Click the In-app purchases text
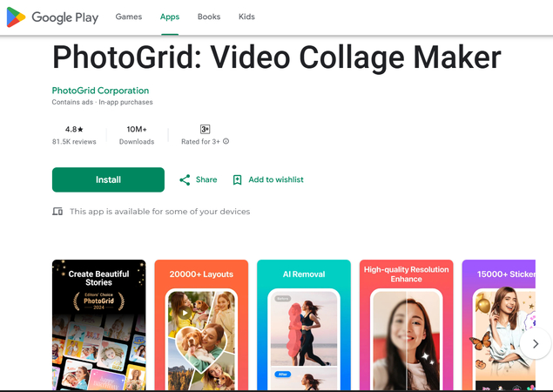Screen dimensions: 553x392 coord(125,102)
